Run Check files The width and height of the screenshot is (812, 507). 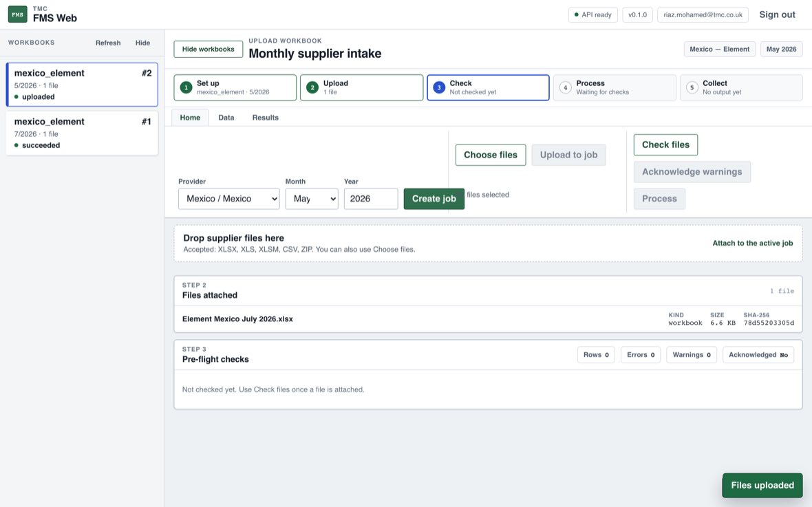(x=665, y=145)
